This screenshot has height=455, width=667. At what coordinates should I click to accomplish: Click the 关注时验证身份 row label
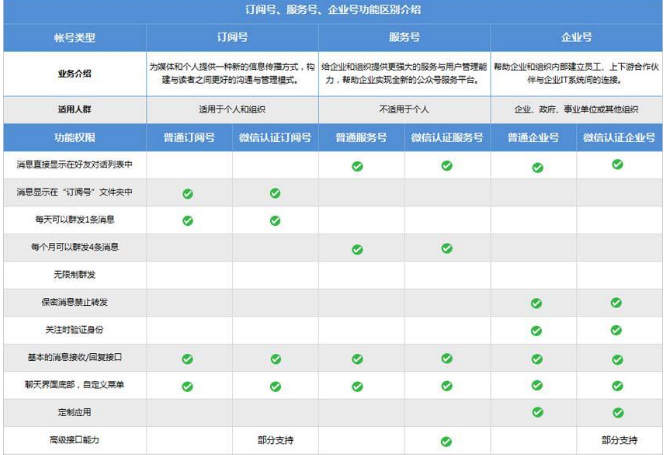(75, 330)
